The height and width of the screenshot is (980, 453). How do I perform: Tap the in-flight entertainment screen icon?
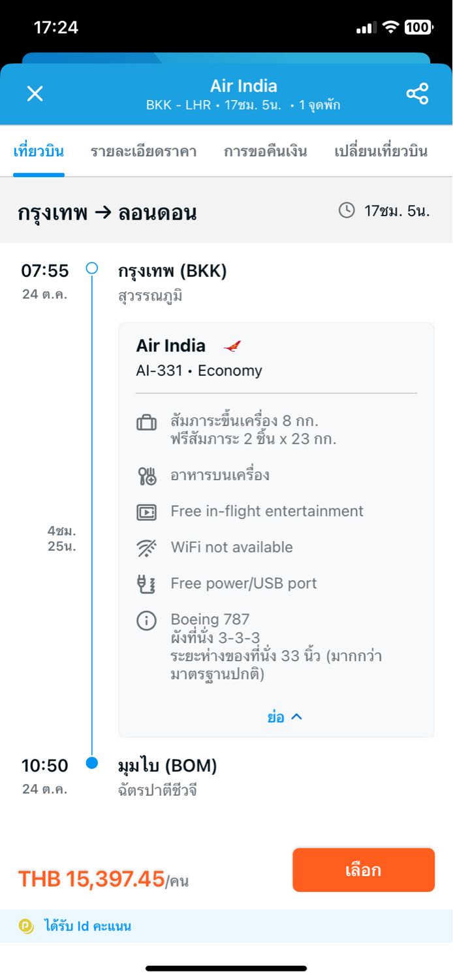146,512
